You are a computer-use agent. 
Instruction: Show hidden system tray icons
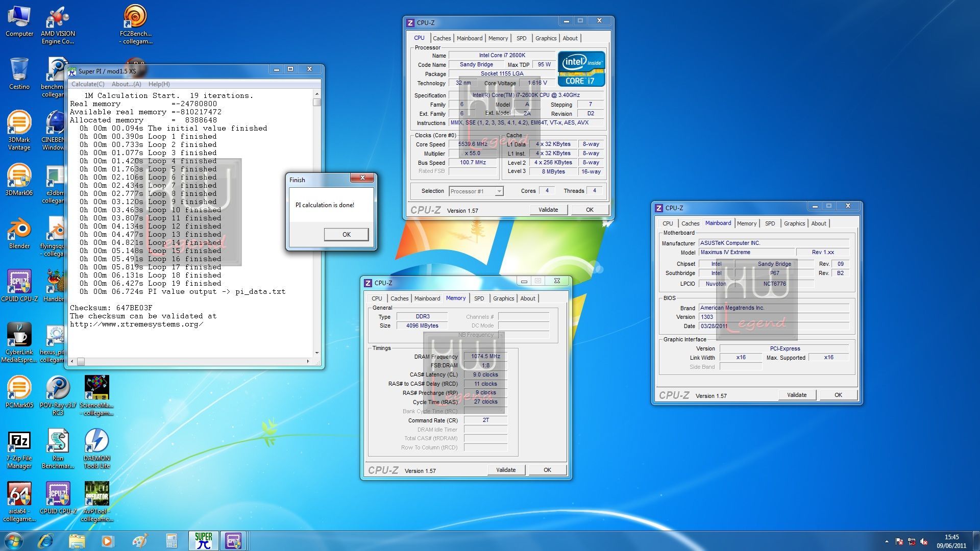click(887, 541)
